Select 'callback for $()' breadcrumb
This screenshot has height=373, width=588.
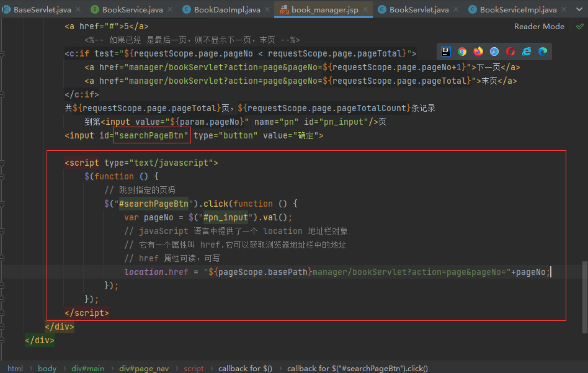pos(245,369)
